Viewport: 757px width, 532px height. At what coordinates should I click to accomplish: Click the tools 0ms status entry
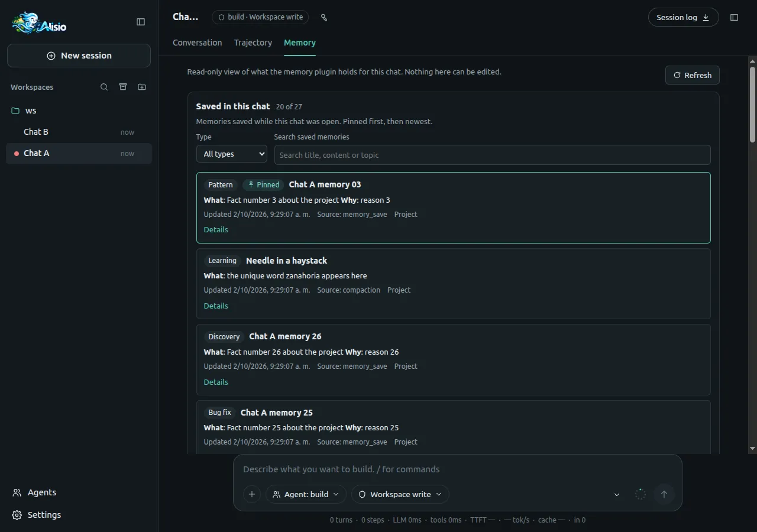(x=446, y=520)
